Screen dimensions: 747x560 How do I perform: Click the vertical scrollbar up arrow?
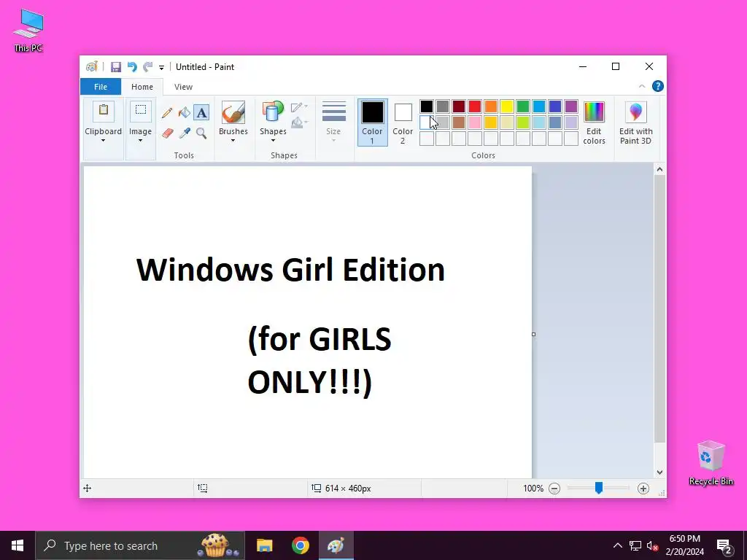tap(659, 169)
